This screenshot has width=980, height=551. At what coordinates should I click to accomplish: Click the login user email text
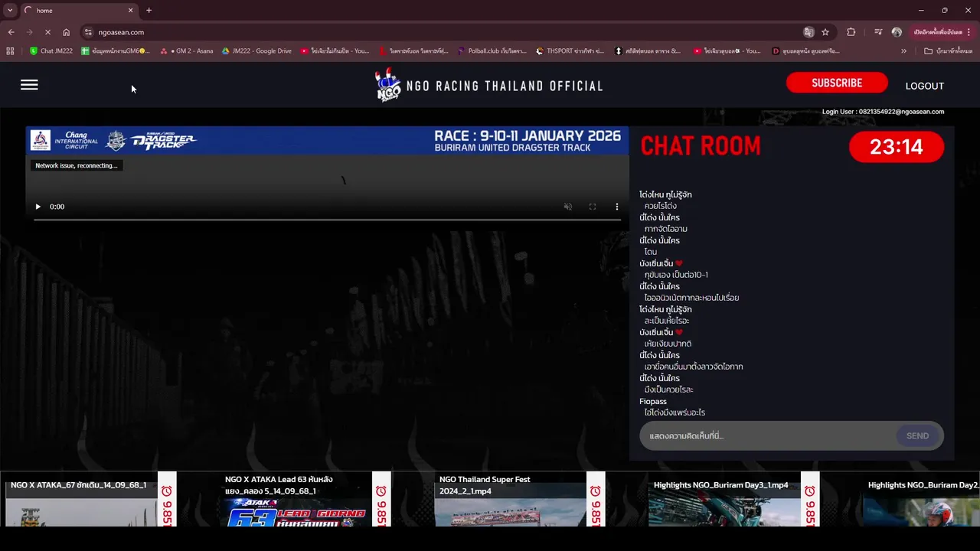[883, 112]
